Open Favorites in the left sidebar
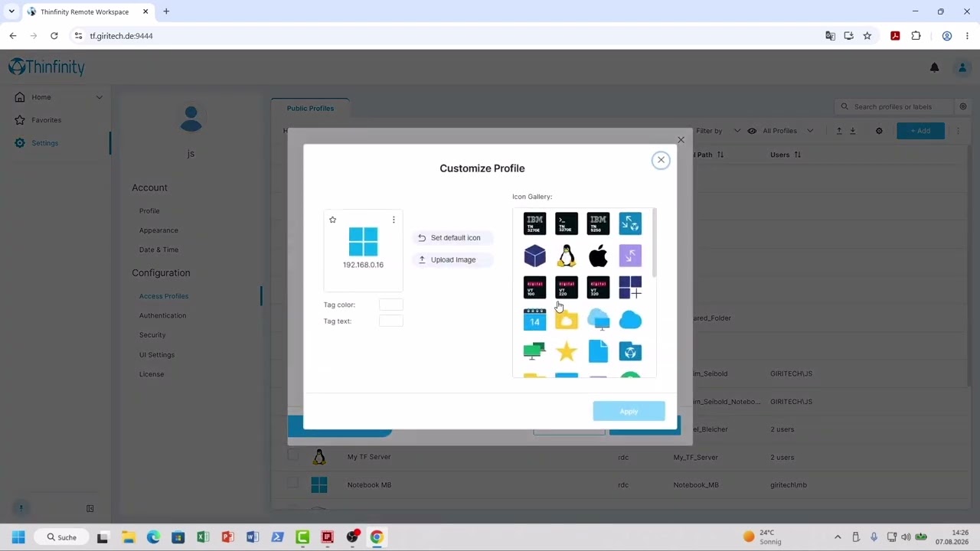The height and width of the screenshot is (551, 980). coord(46,120)
